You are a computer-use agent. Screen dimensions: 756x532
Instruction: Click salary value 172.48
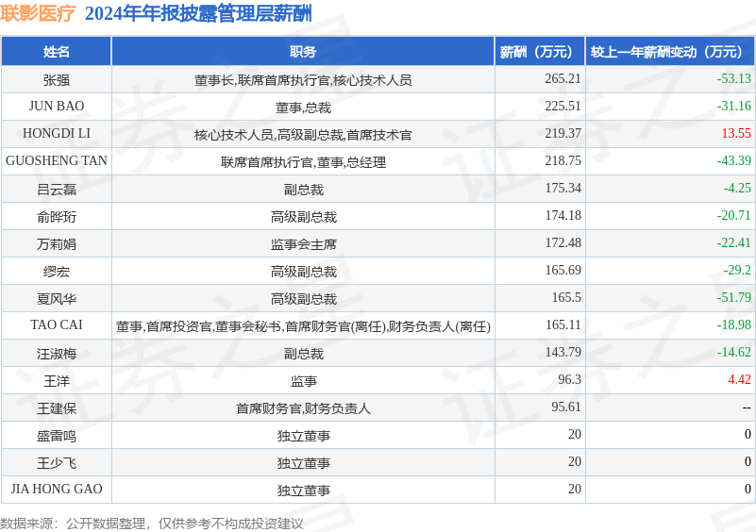[x=563, y=242]
